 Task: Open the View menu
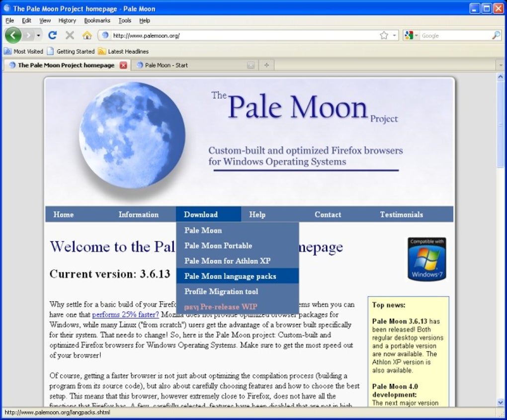pos(45,20)
